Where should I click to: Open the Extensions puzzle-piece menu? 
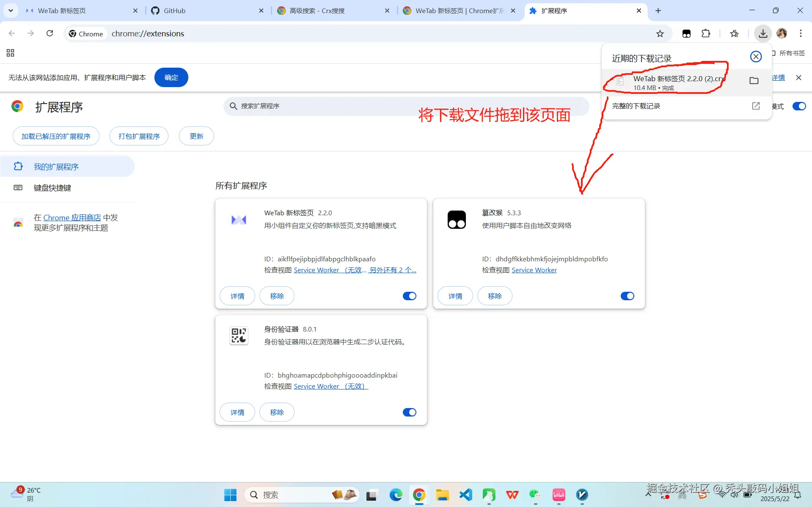tap(706, 34)
